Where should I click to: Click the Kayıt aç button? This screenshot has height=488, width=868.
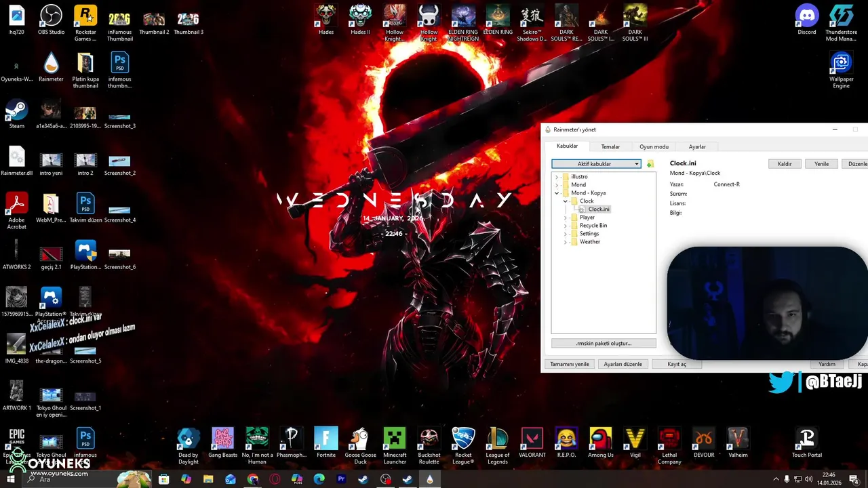677,364
